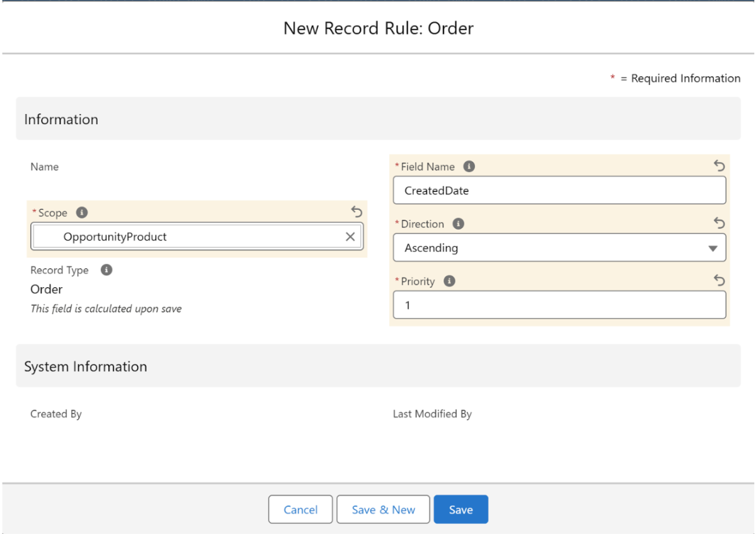Click the Save & New button
Screen dimensions: 756x534
tap(383, 510)
